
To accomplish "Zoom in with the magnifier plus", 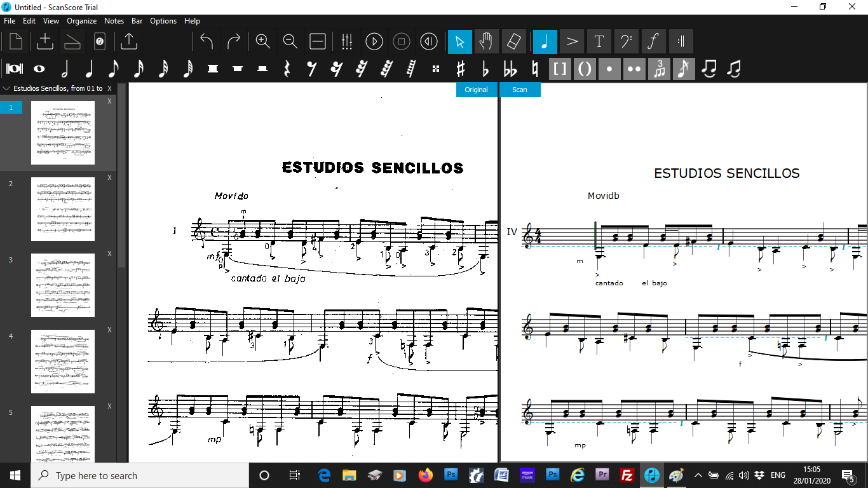I will pos(263,42).
